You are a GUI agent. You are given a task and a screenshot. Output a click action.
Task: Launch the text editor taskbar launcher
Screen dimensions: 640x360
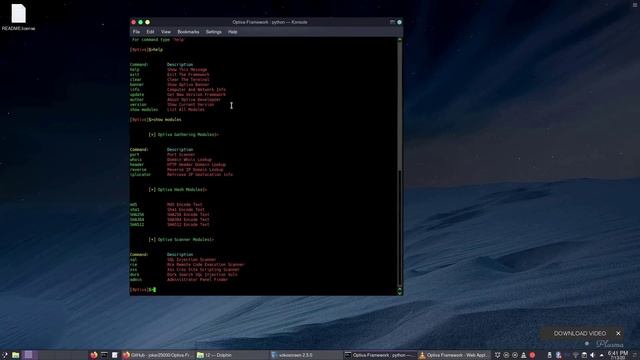point(115,355)
